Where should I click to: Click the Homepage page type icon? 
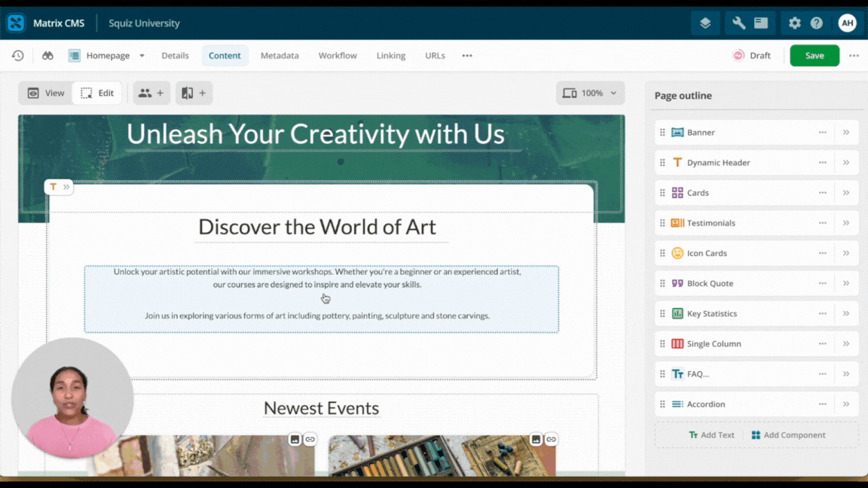tap(74, 55)
